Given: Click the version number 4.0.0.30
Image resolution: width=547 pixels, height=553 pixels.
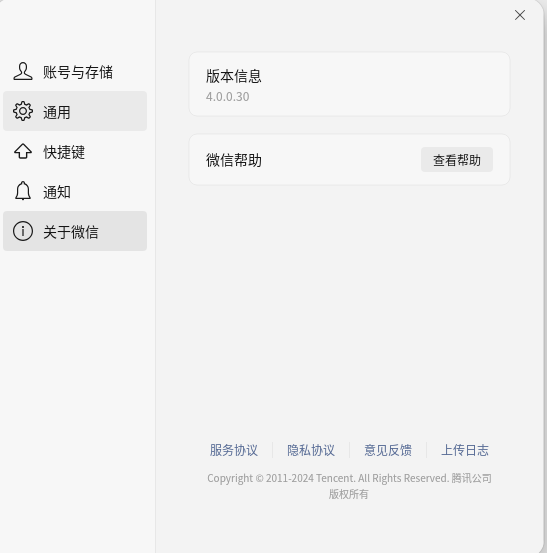Looking at the screenshot, I should (227, 97).
